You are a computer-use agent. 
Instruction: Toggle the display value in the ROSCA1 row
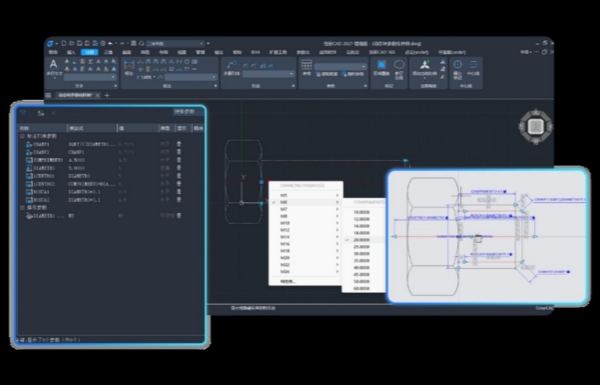click(x=179, y=192)
